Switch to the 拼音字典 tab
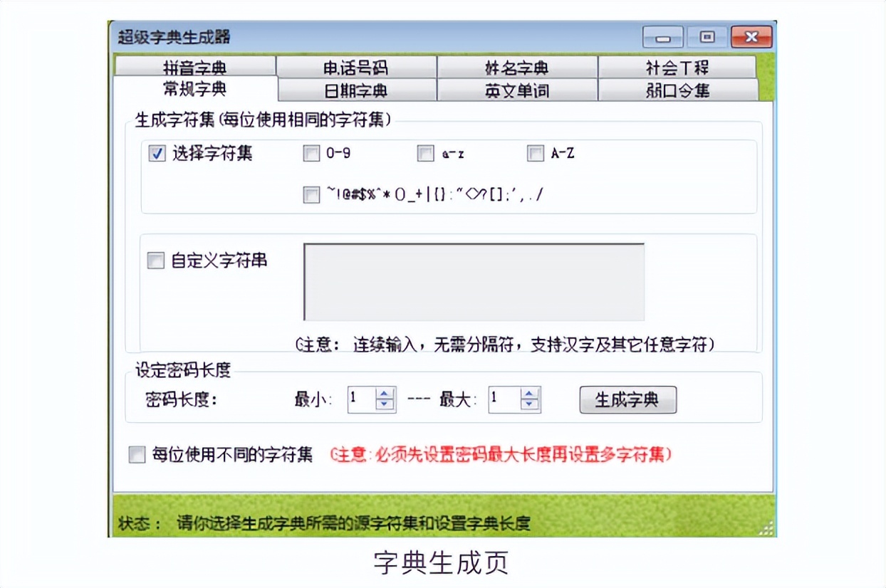886x588 pixels. (x=197, y=65)
